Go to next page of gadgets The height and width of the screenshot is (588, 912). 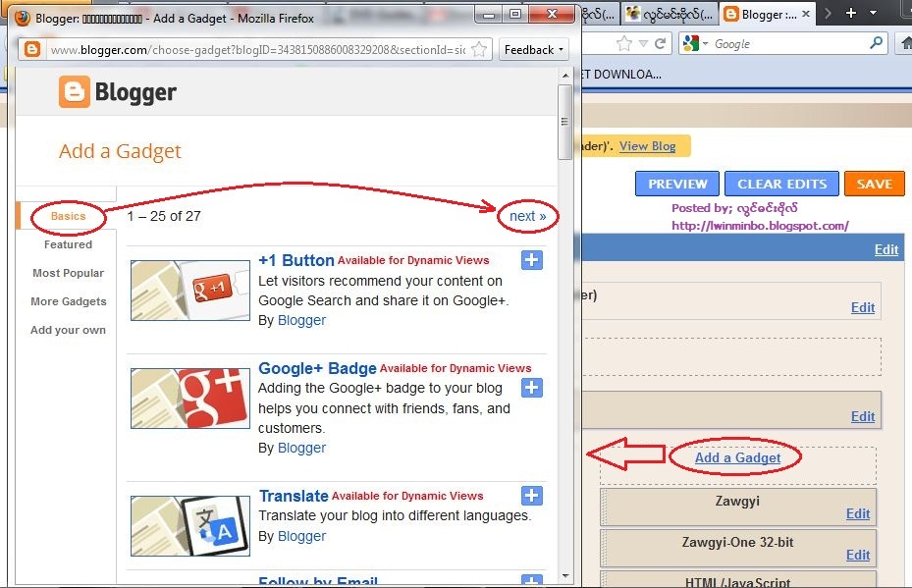point(527,216)
